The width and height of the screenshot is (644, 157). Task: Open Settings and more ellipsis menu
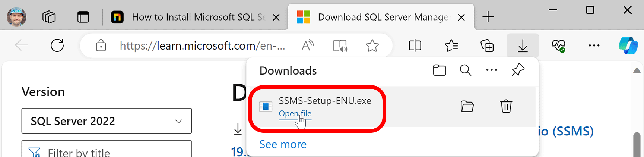pos(594,45)
